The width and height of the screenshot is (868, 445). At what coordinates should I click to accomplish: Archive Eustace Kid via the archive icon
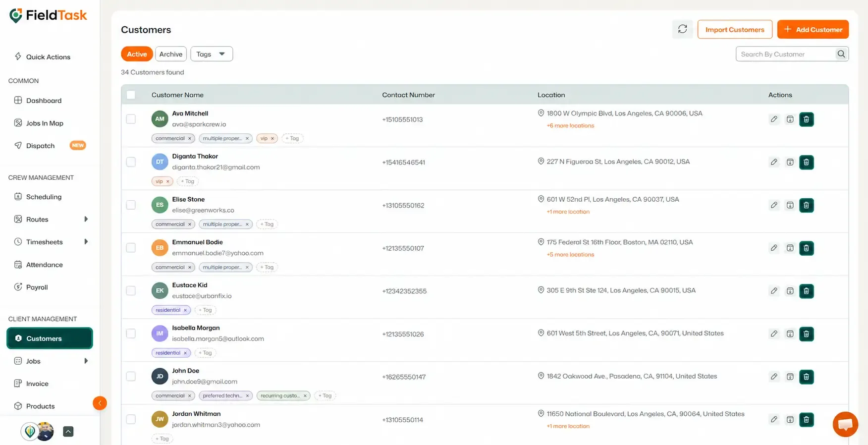point(790,291)
